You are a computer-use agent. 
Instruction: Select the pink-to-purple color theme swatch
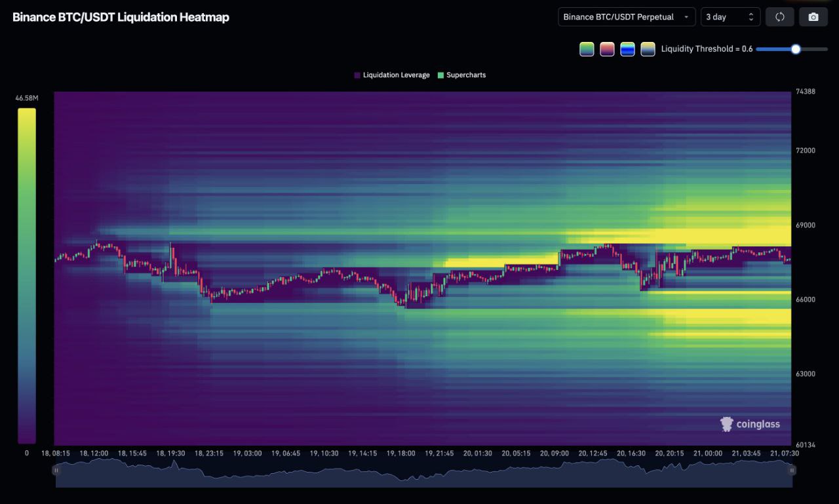607,49
